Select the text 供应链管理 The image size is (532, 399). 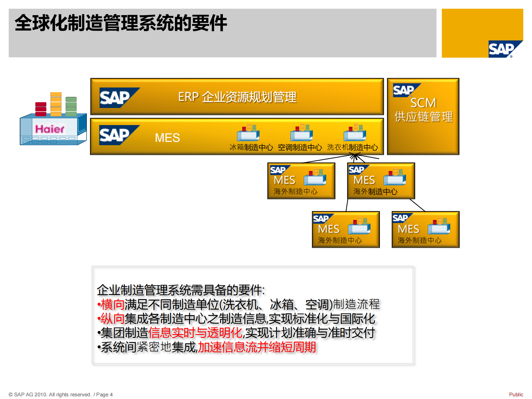423,117
